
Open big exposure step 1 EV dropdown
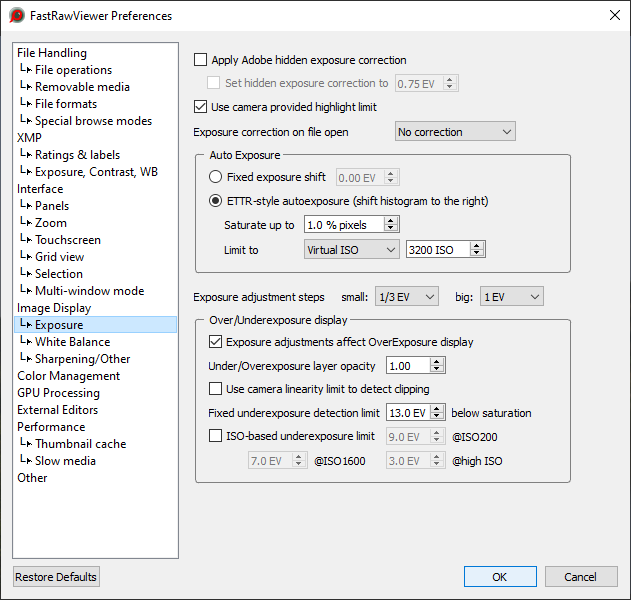[511, 296]
